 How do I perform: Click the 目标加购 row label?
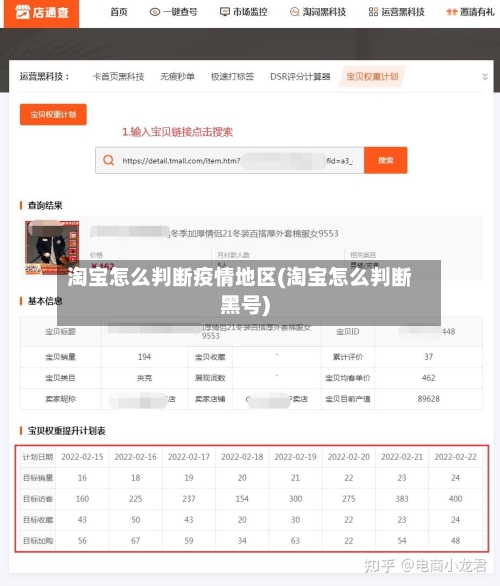pyautogui.click(x=38, y=540)
